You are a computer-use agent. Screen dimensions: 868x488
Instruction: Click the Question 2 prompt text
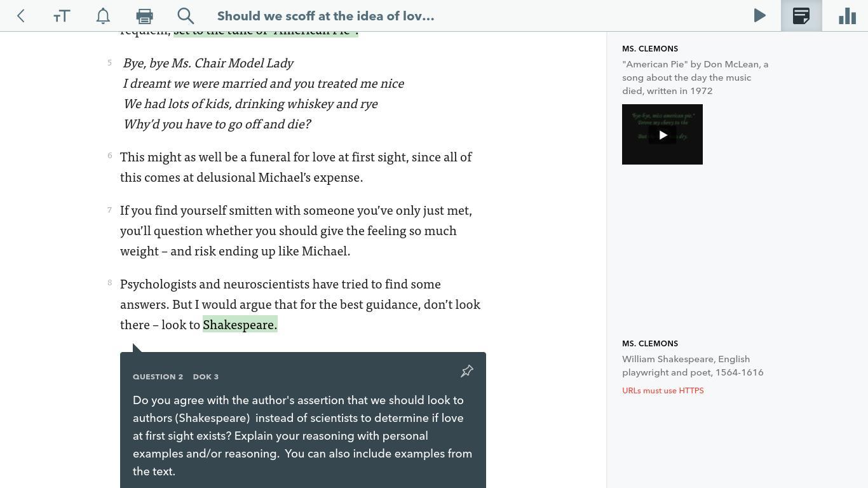tap(302, 436)
